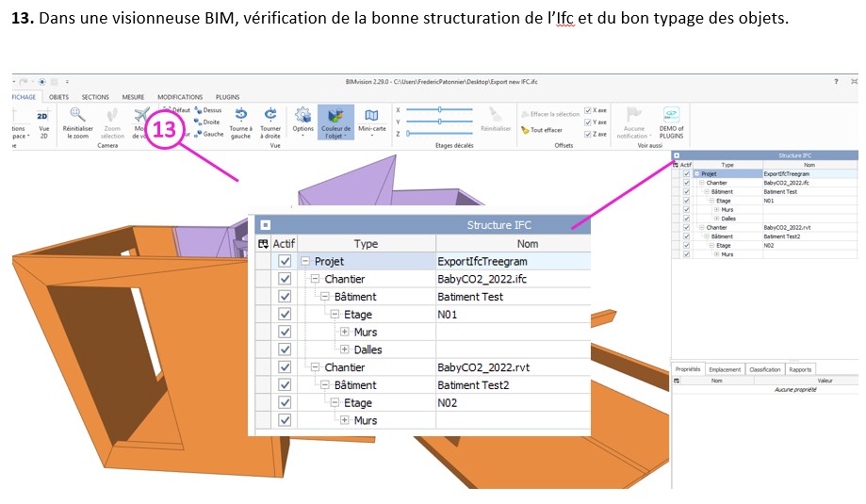Image resolution: width=866 pixels, height=504 pixels.
Task: Open the Mini-carte map icon
Action: 371,117
